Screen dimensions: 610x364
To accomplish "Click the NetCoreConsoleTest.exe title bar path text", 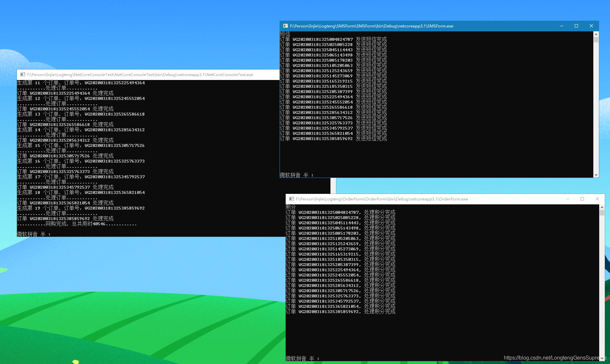I will tap(140, 74).
